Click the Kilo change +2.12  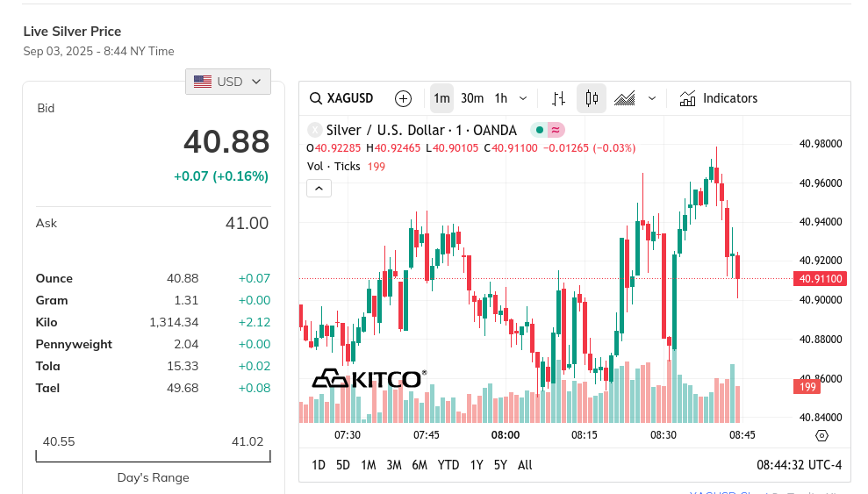pyautogui.click(x=255, y=323)
